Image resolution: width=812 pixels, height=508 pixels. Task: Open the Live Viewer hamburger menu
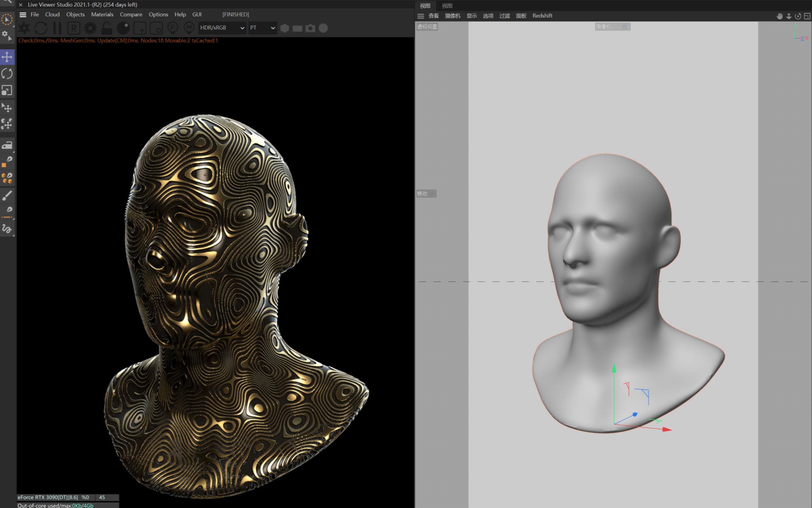tap(23, 14)
